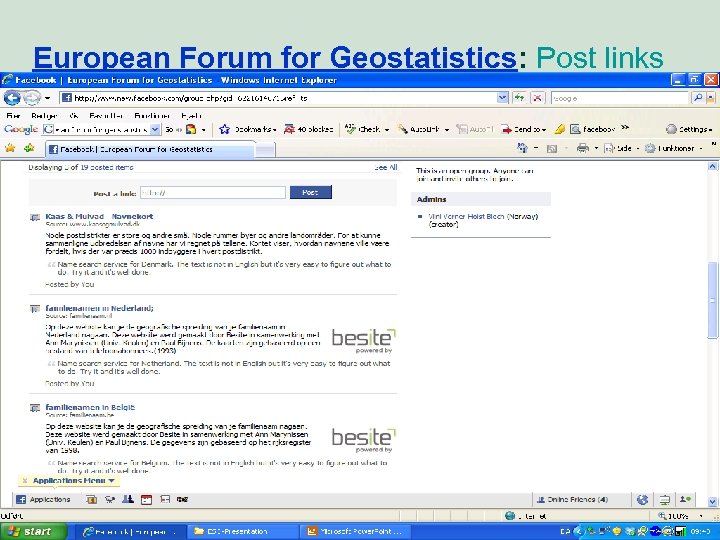This screenshot has width=720, height=540.
Task: Open a new blank tab
Action: tap(265, 150)
